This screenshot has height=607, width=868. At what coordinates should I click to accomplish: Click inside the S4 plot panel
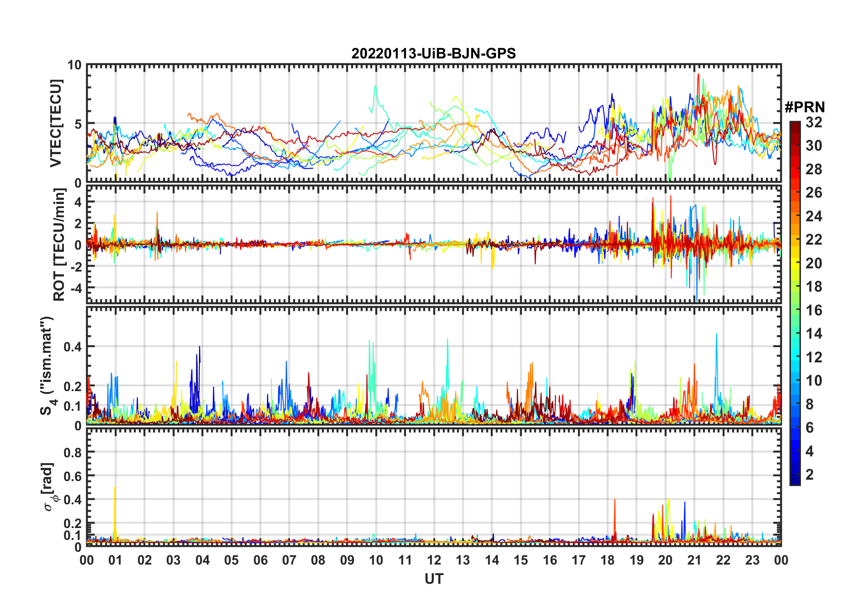[x=434, y=366]
